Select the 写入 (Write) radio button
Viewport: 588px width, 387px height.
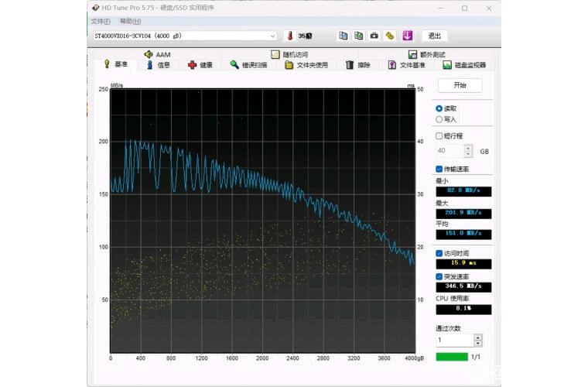pyautogui.click(x=439, y=119)
